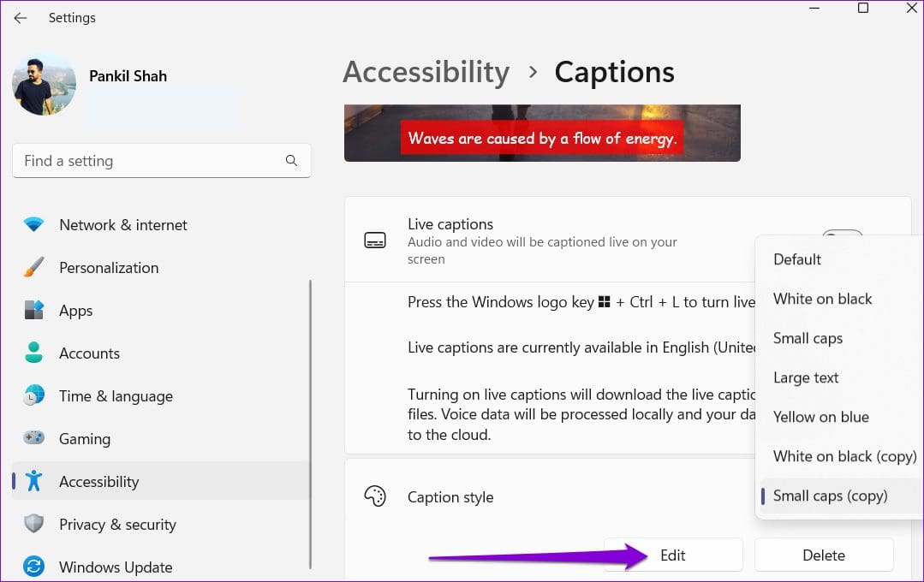Click the search magnifier icon

[291, 160]
